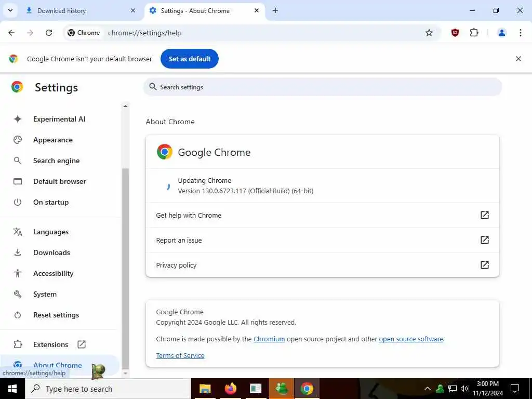Click the Version 130.0.6723.117 text

[x=246, y=191]
